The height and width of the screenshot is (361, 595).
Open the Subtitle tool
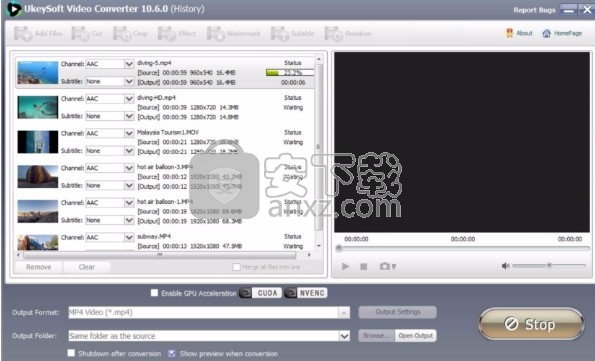coord(292,33)
